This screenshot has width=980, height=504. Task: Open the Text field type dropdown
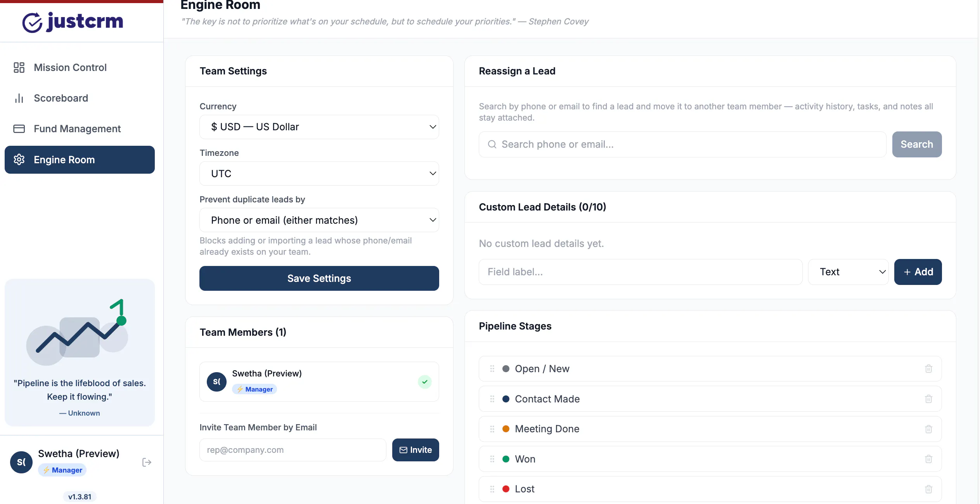click(x=848, y=272)
